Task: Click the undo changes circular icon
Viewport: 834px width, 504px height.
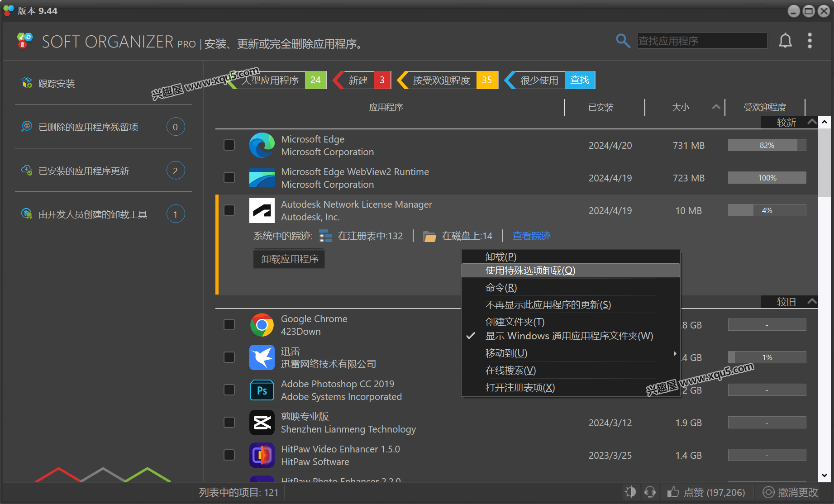Action: tap(768, 492)
